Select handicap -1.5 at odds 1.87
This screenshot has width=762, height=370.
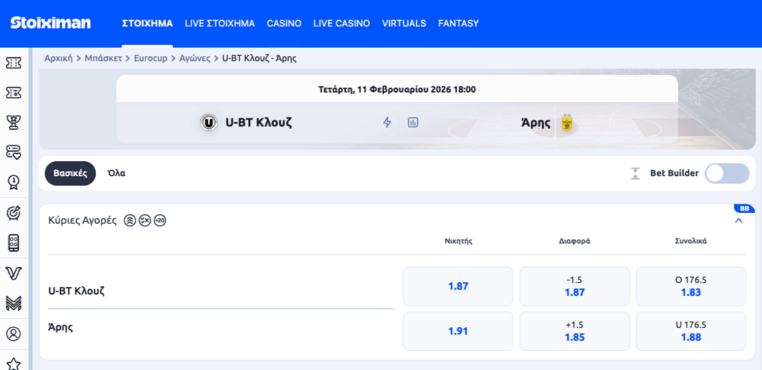(x=574, y=286)
